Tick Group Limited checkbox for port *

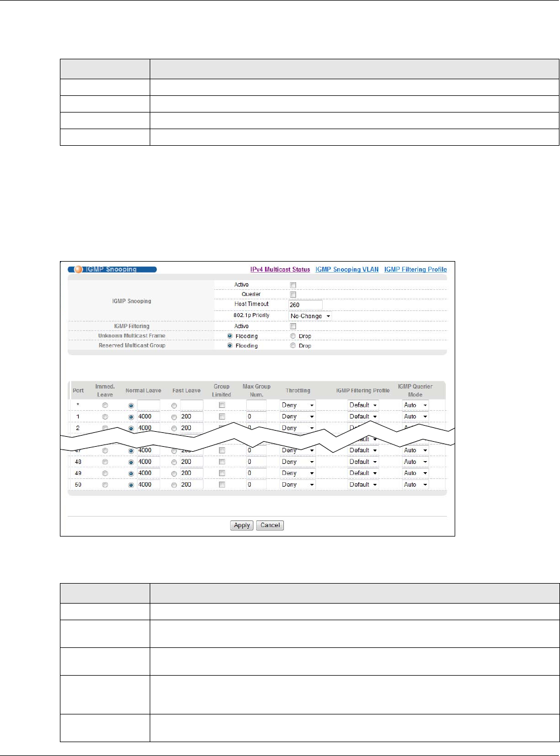tap(222, 405)
